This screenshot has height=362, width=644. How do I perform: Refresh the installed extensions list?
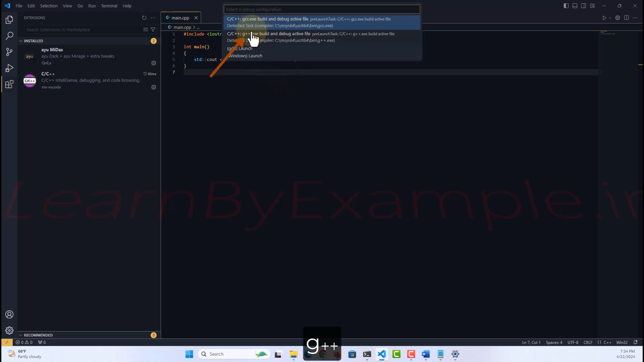click(x=144, y=18)
